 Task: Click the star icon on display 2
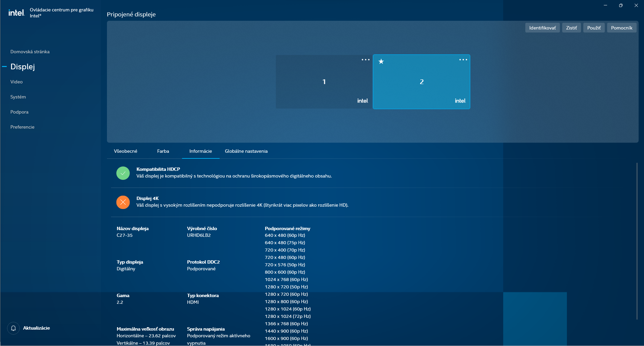click(381, 61)
